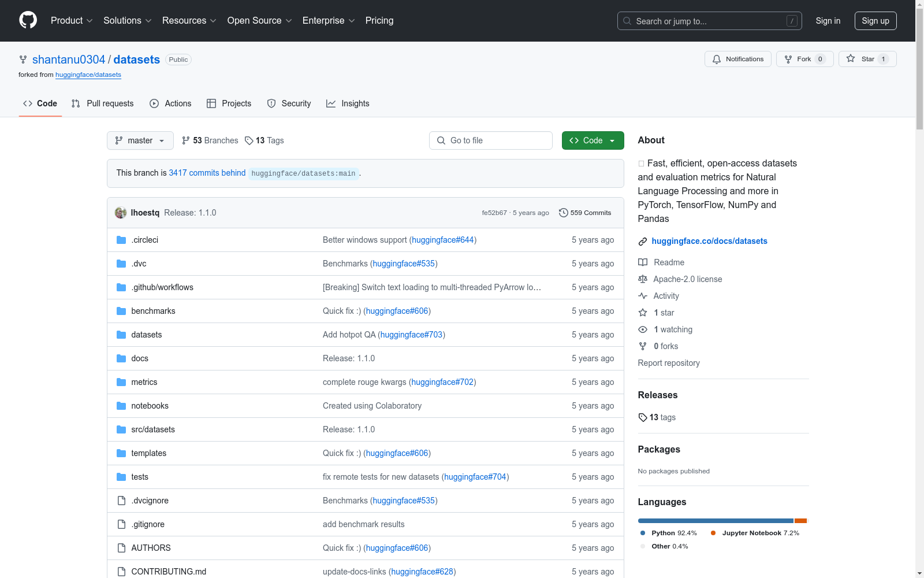Focus the Go to file search box
Viewport: 924px width, 578px height.
pos(491,140)
